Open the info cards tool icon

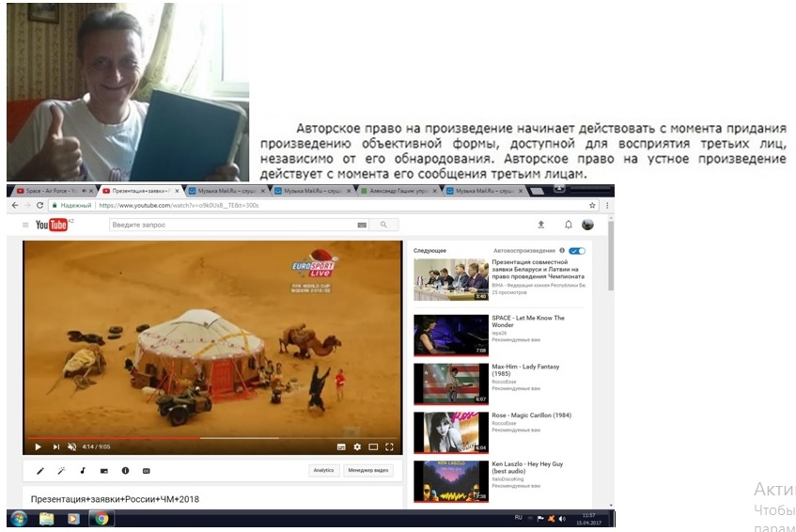(125, 471)
